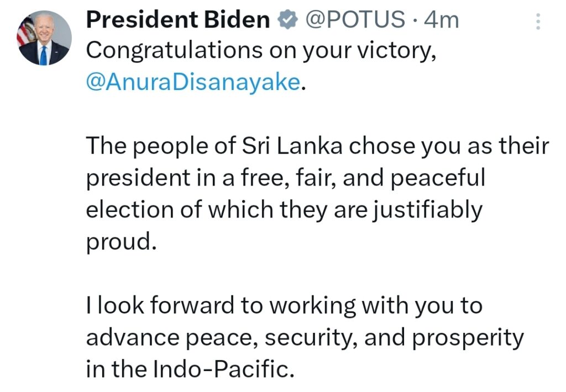Click the line starting 'I look forward'
Screen dimensions: 566x392
point(285,306)
